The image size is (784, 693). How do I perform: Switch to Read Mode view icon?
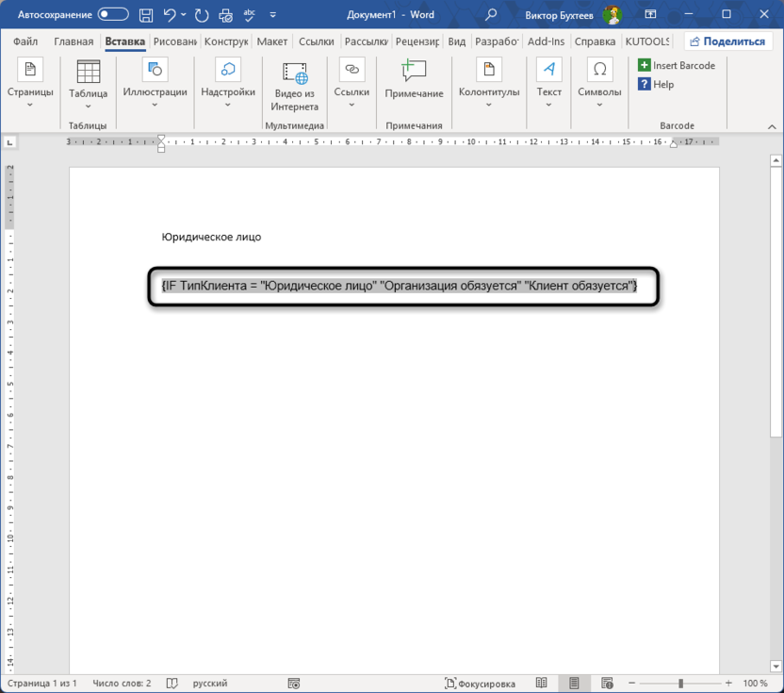pos(542,683)
